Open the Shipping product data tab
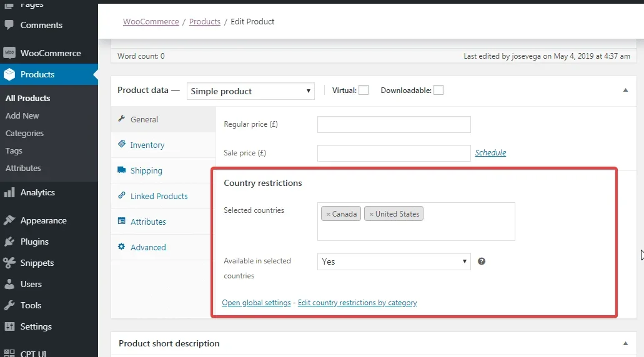The image size is (644, 357). click(164, 171)
